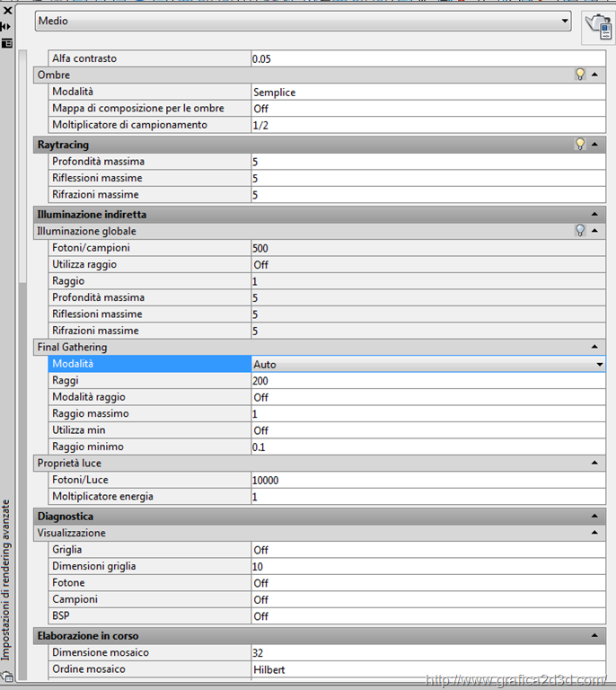Screen dimensions: 616x690
Task: Click the Illuminazione indiretta section header
Action: tap(305, 215)
